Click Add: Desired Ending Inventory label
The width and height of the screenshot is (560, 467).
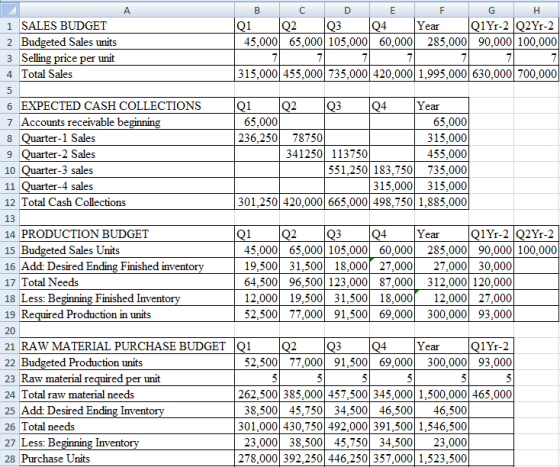click(x=127, y=410)
